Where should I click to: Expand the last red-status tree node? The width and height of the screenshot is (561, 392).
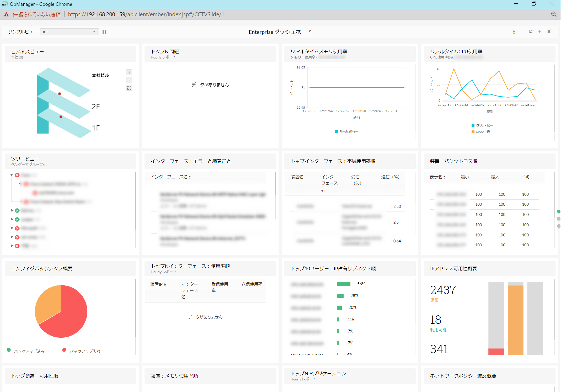pos(12,246)
